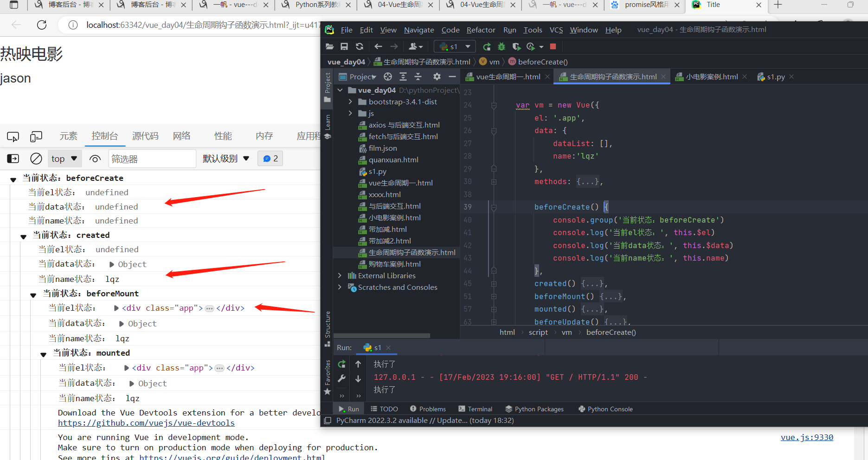Click the eye live expression icon
This screenshot has height=460, width=868.
click(x=95, y=159)
